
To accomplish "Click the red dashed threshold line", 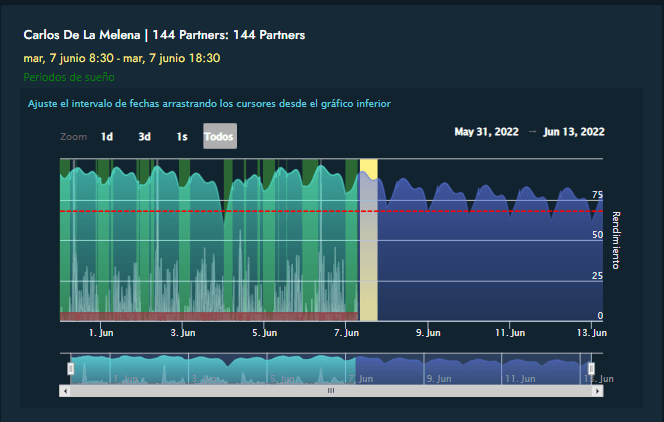I will coord(332,211).
